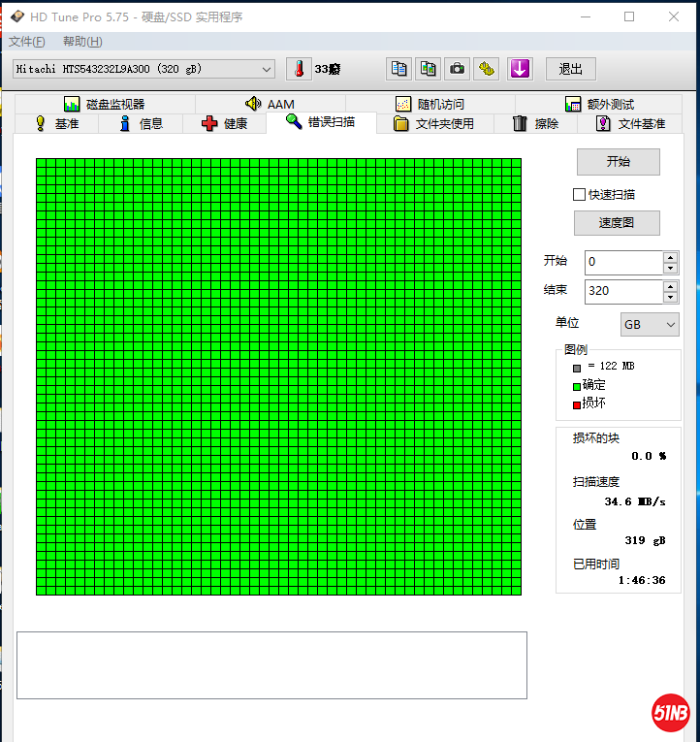Decrease the 结束 value with down arrow
Image resolution: width=700 pixels, height=742 pixels.
click(670, 297)
